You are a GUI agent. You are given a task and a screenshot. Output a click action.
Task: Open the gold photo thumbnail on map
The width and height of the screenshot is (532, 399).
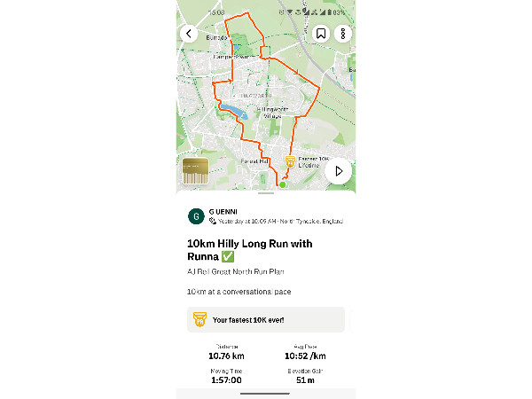[x=195, y=171]
